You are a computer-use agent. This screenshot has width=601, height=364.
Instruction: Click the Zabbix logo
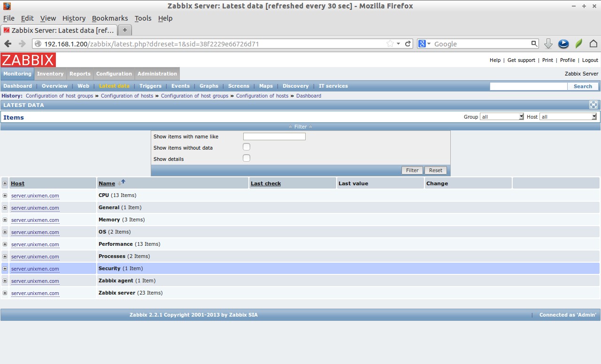(28, 60)
